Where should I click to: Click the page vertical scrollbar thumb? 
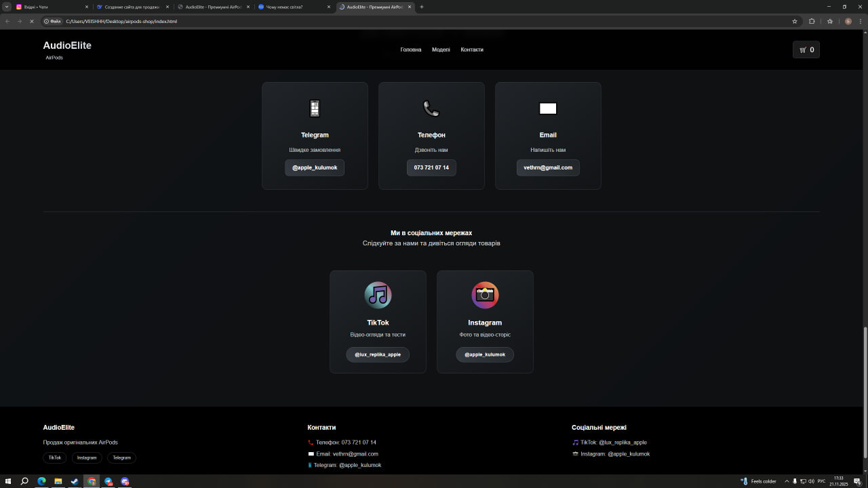click(865, 393)
